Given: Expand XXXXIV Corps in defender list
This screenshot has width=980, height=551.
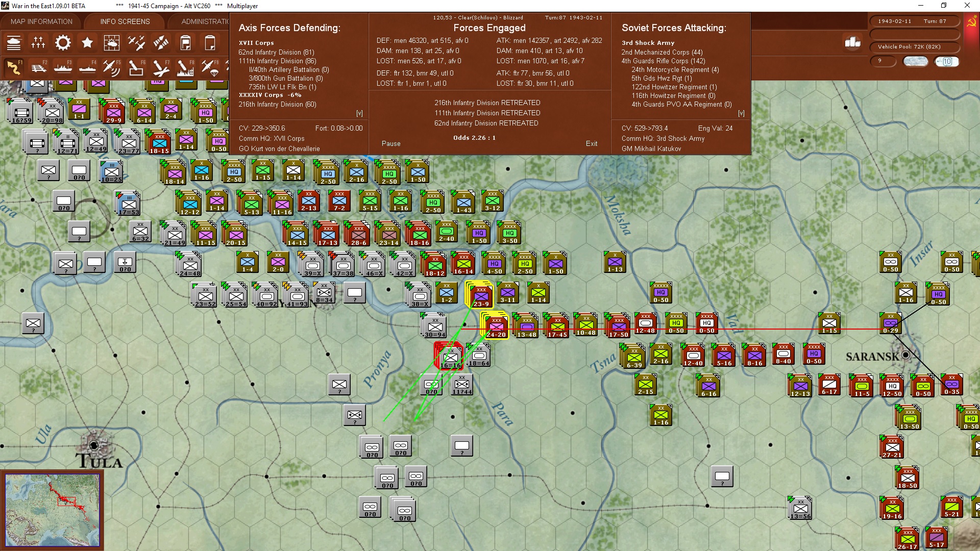Looking at the screenshot, I should click(261, 95).
